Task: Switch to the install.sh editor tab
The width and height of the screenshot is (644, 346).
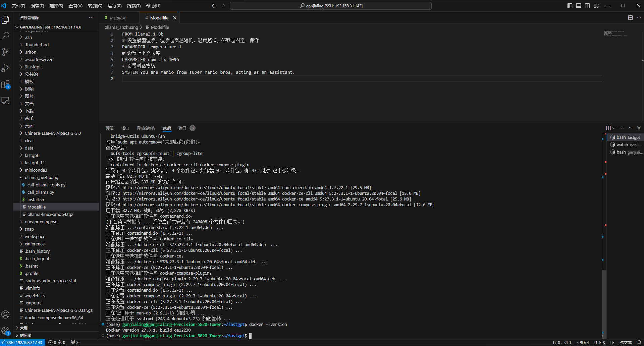Action: click(118, 18)
